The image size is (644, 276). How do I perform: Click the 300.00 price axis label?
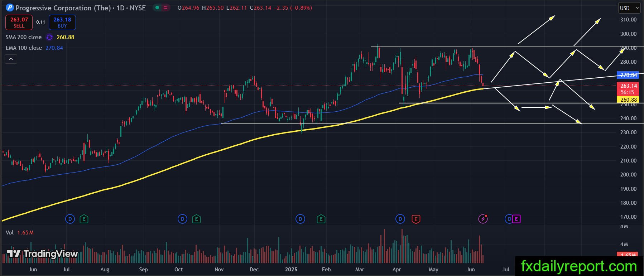[629, 34]
